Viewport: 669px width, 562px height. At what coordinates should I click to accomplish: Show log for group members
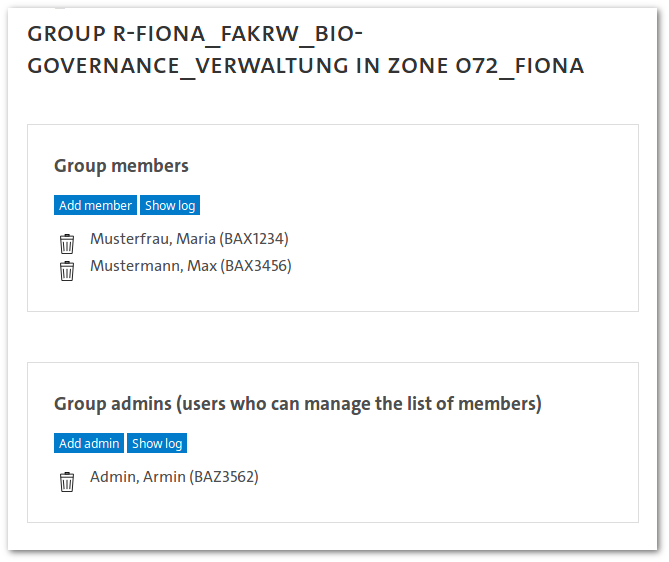click(170, 205)
